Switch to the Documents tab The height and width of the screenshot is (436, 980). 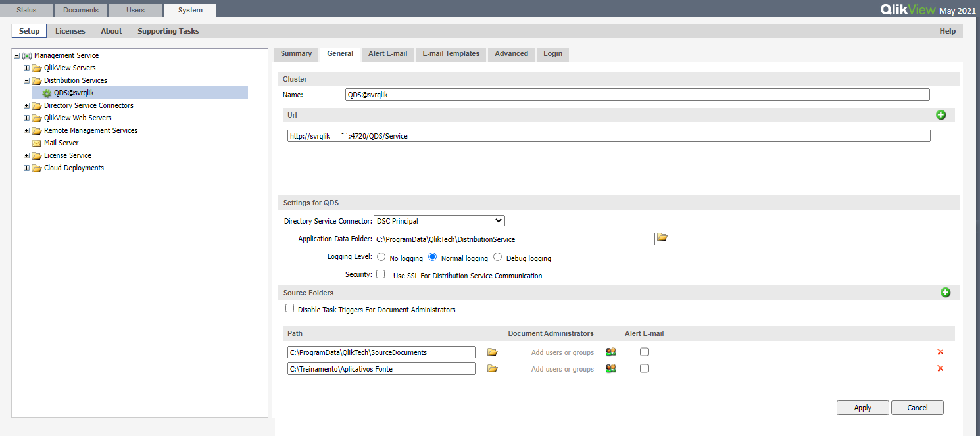click(x=81, y=10)
